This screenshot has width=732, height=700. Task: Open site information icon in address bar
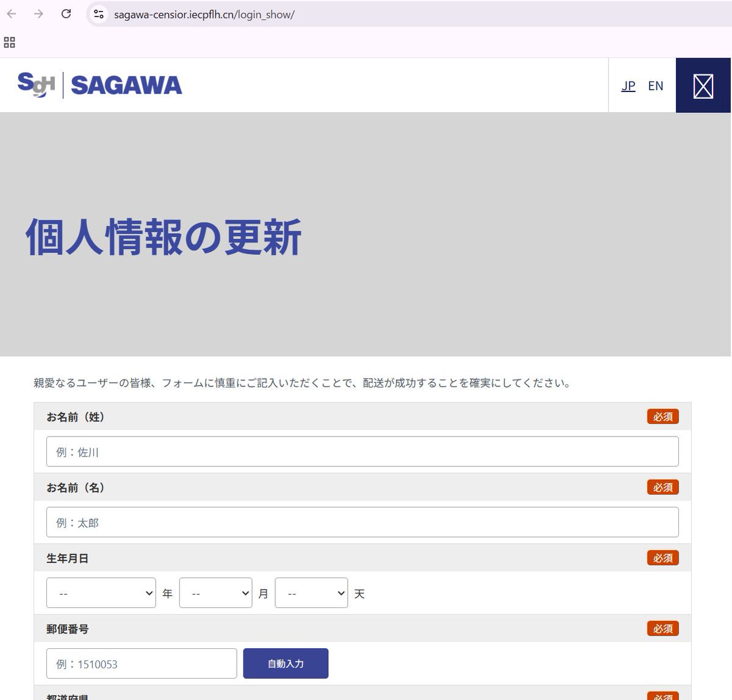tap(99, 14)
